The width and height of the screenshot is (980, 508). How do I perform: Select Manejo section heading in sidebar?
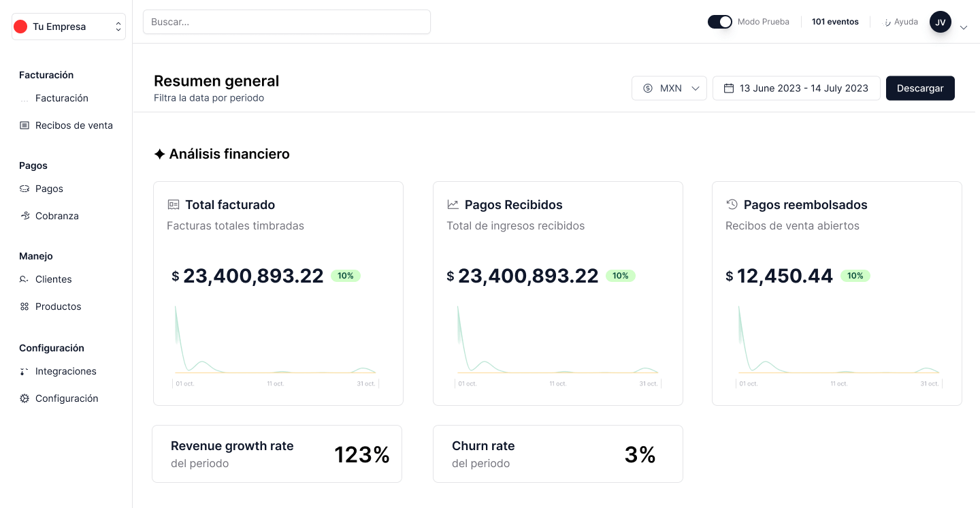[x=35, y=256]
